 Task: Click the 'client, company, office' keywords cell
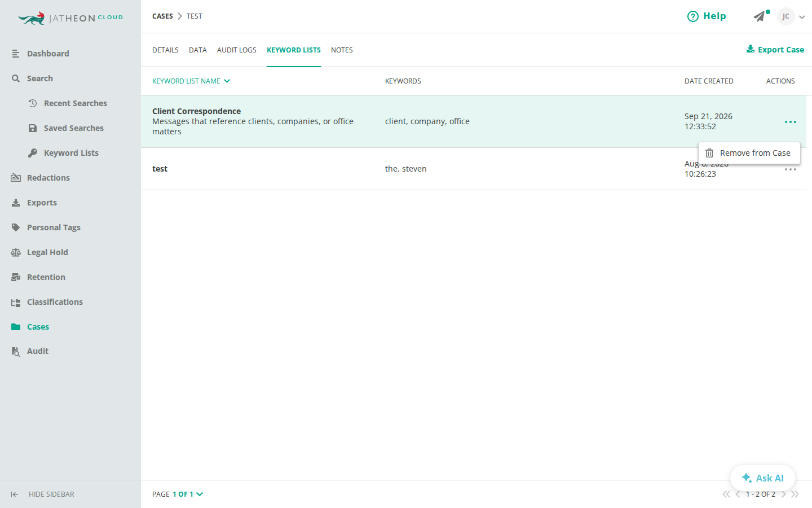click(x=427, y=121)
